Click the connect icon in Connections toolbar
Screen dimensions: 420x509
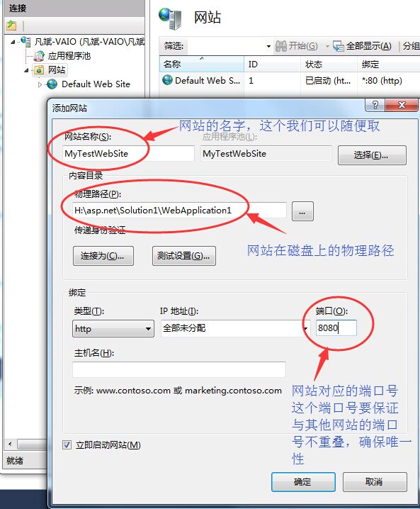[x=11, y=26]
